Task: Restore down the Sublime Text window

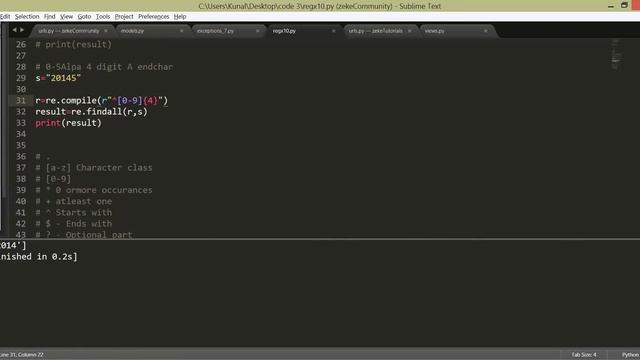Action: click(x=624, y=5)
